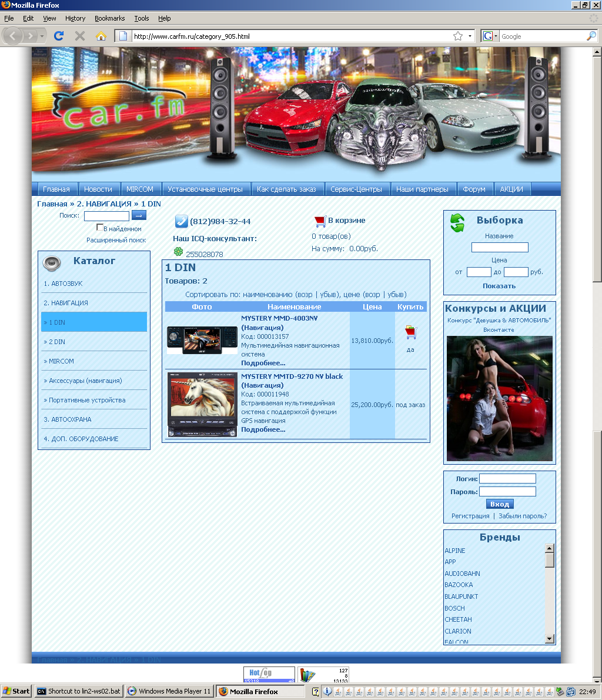
Task: Sort by name ascending (first возр)
Action: pos(305,295)
